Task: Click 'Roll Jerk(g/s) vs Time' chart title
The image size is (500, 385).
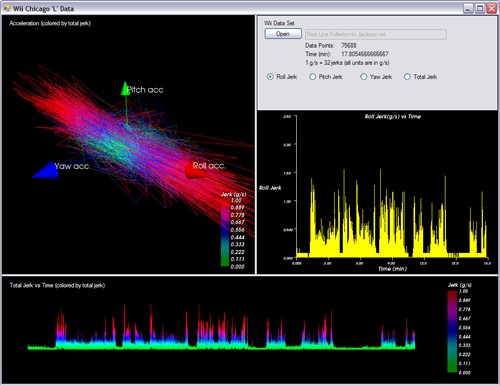Action: coord(393,116)
